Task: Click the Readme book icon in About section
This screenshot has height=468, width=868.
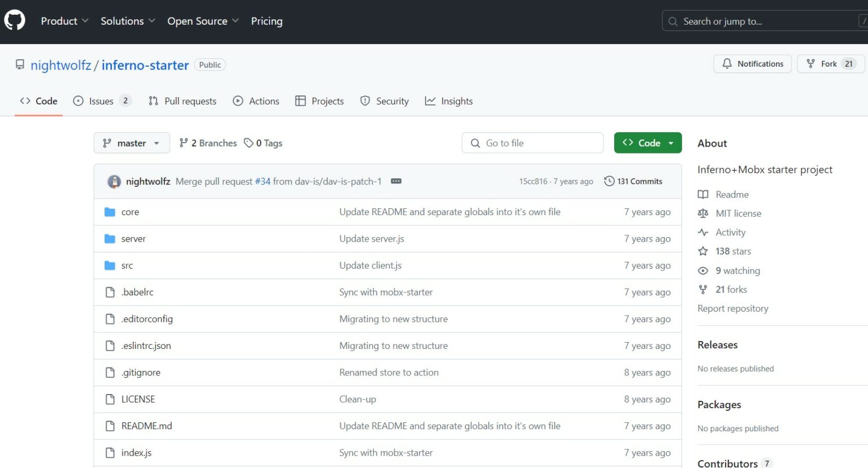Action: pos(702,194)
